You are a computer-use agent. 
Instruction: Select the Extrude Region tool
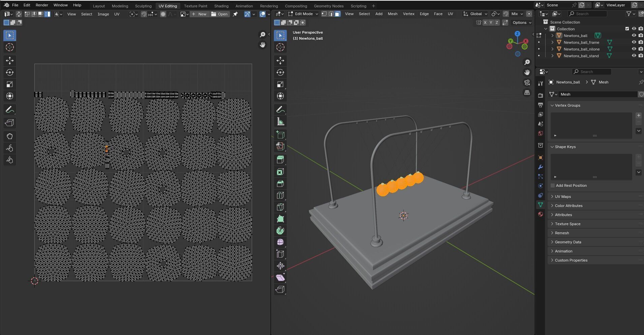280,160
